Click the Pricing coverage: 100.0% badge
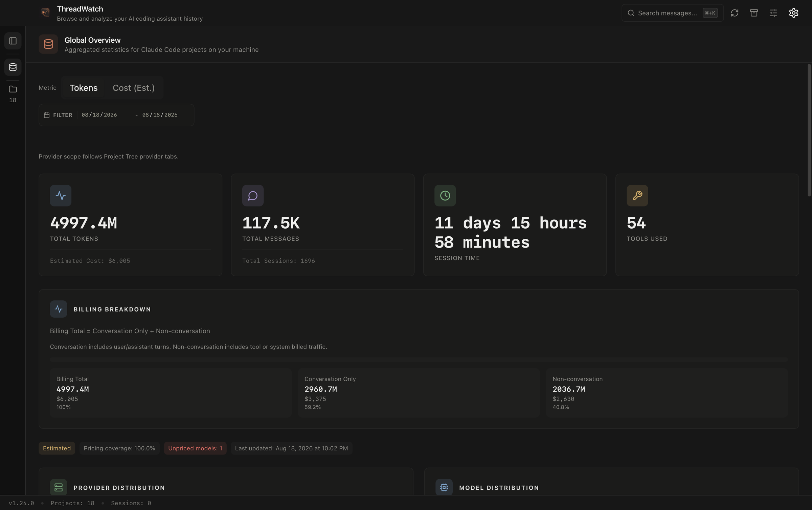The image size is (812, 510). [119, 448]
